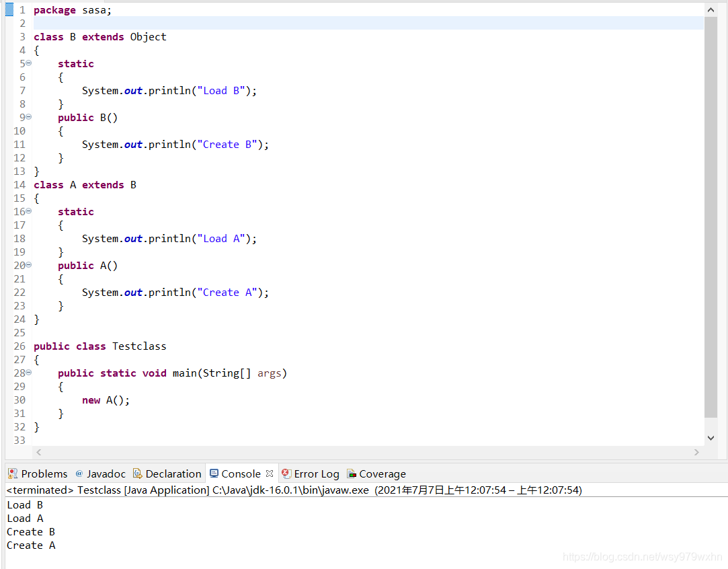
Task: Click 'public A()' constructor signature
Action: 88,266
